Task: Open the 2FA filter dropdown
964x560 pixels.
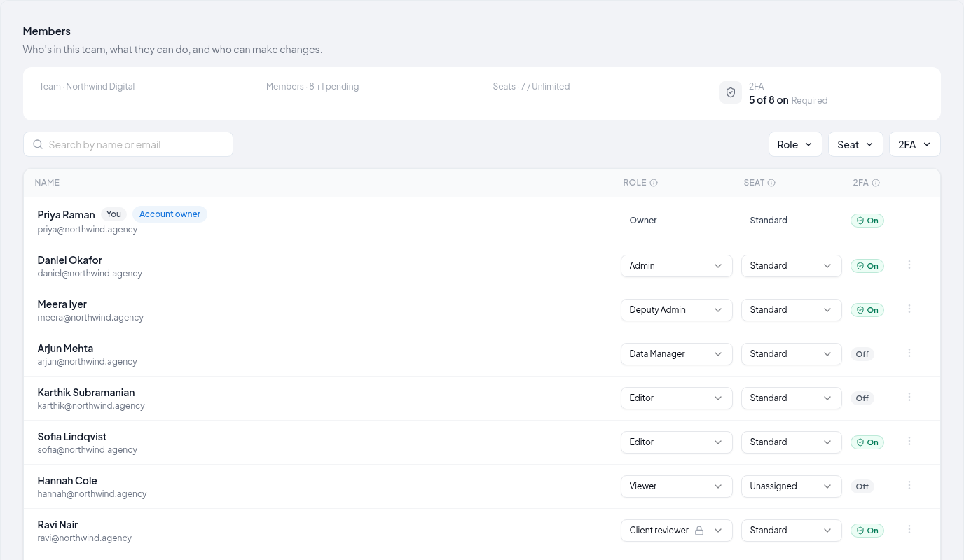Action: click(915, 144)
